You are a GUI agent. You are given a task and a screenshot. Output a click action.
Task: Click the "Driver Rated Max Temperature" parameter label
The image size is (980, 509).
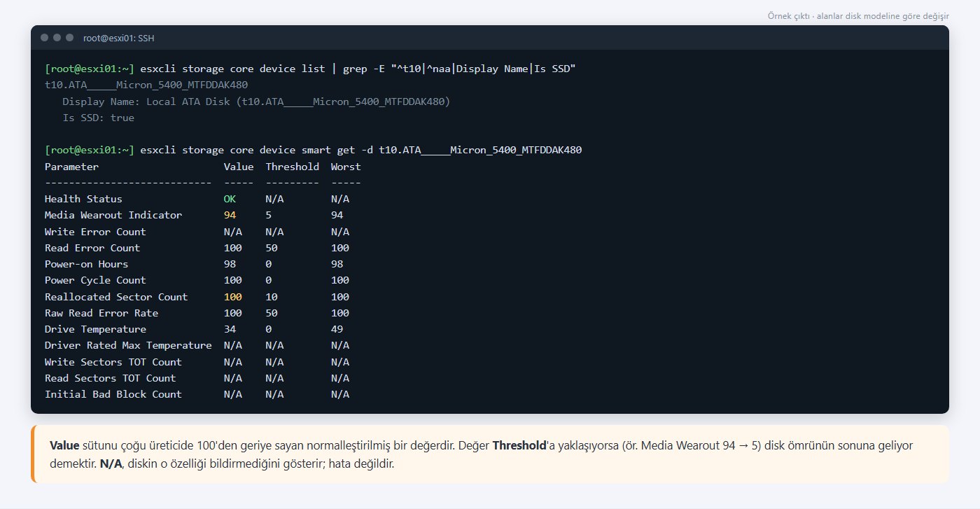[128, 345]
